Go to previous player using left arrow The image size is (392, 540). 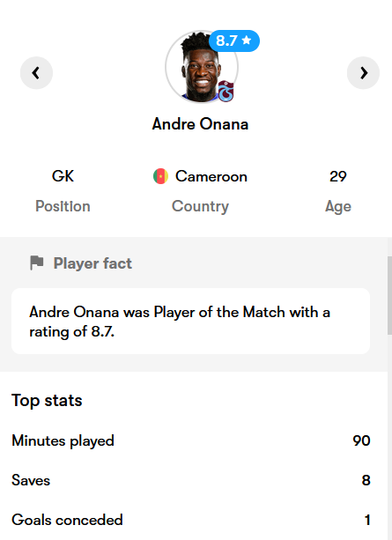click(36, 73)
